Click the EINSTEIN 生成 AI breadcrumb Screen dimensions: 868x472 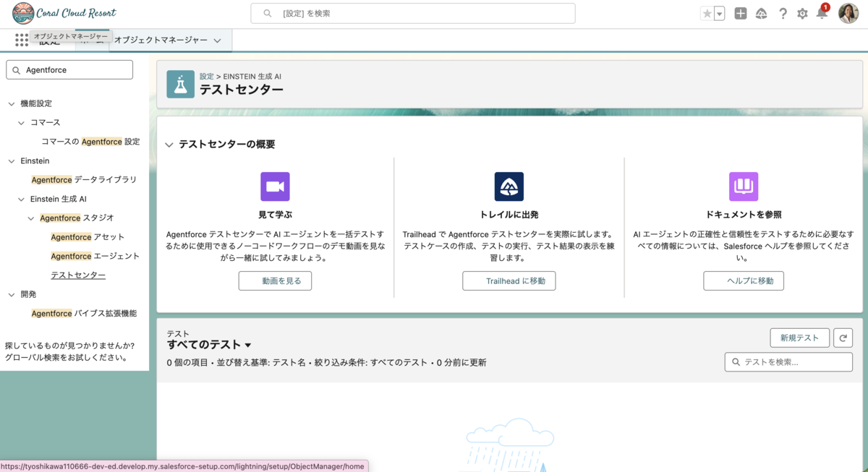[x=252, y=77]
